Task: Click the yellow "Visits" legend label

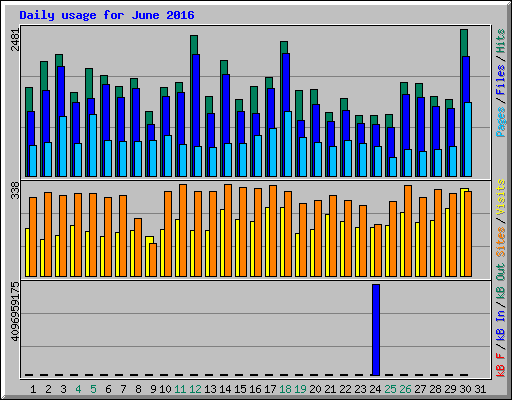Action: [500, 197]
